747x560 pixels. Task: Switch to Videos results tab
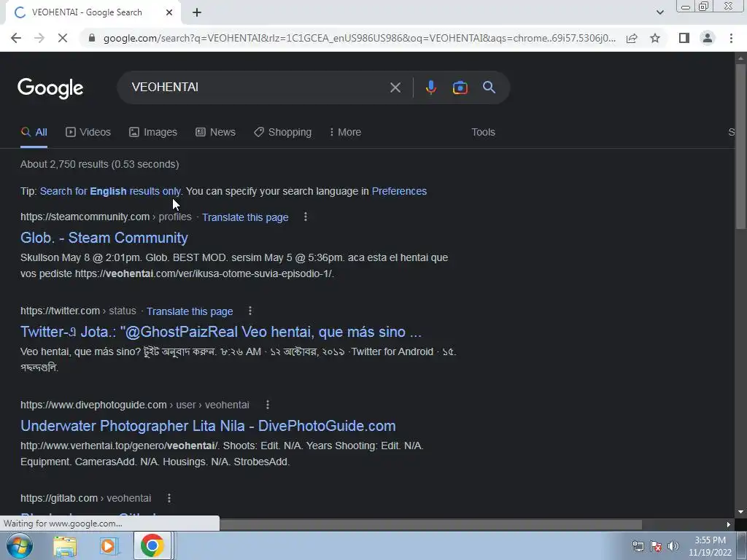click(88, 133)
